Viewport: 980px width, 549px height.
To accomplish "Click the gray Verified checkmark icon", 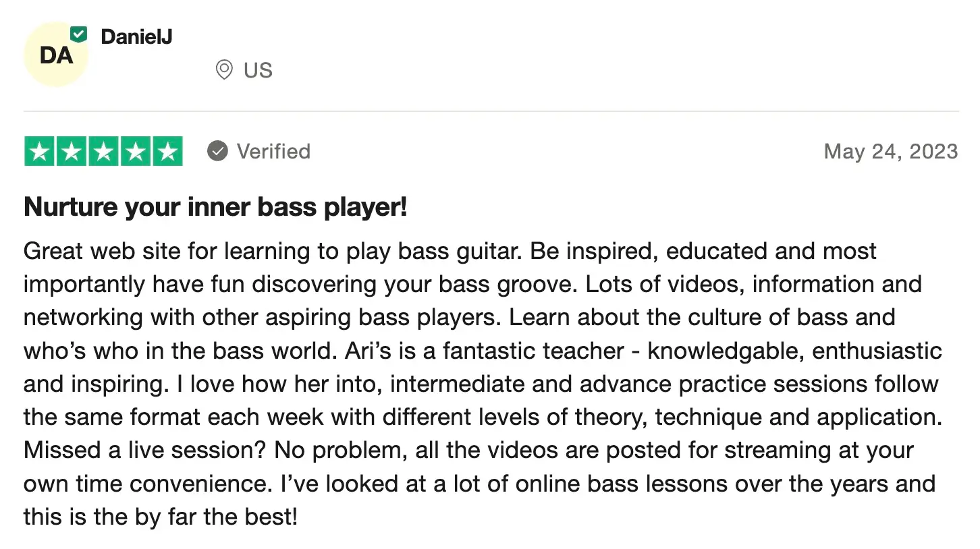I will 217,151.
